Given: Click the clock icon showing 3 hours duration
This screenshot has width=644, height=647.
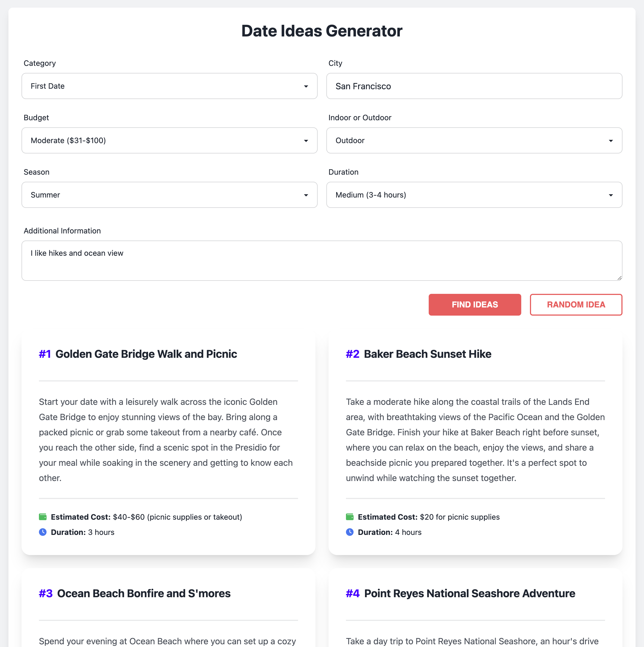Looking at the screenshot, I should [43, 532].
